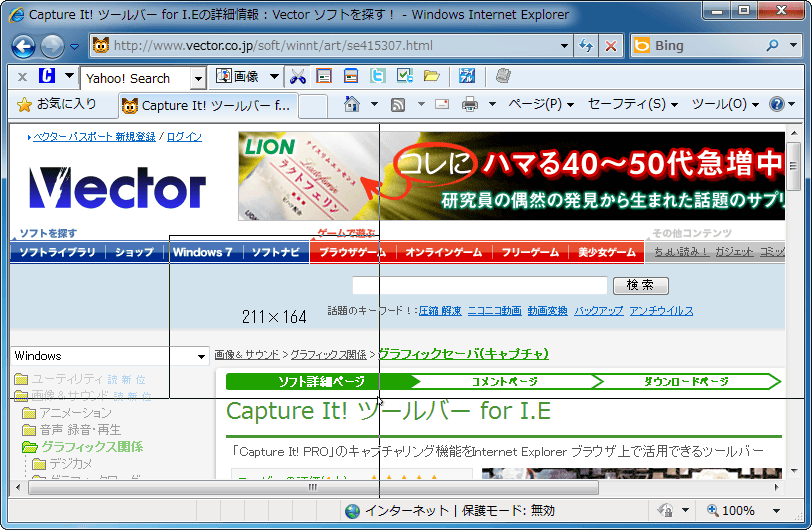Switch to the ダウンロードページ step tab
The height and width of the screenshot is (530, 812).
(686, 382)
